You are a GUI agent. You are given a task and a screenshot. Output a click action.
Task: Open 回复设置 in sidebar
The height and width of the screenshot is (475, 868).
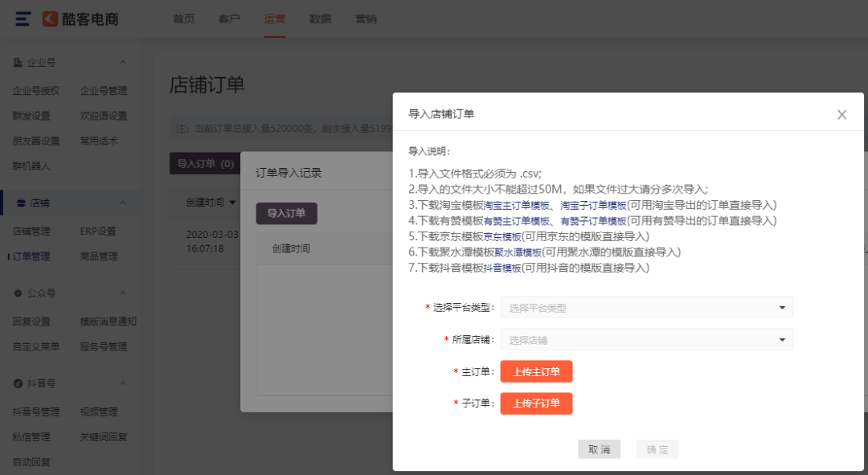pyautogui.click(x=31, y=321)
